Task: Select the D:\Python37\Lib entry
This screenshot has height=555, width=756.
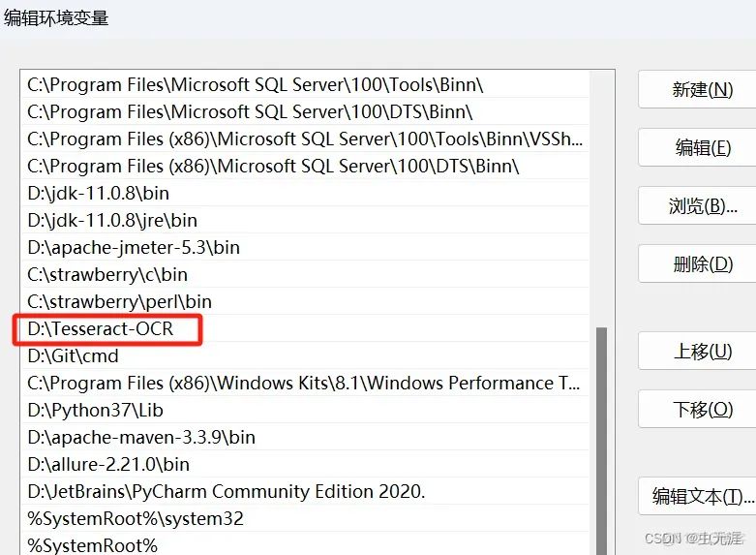Action: pos(305,410)
